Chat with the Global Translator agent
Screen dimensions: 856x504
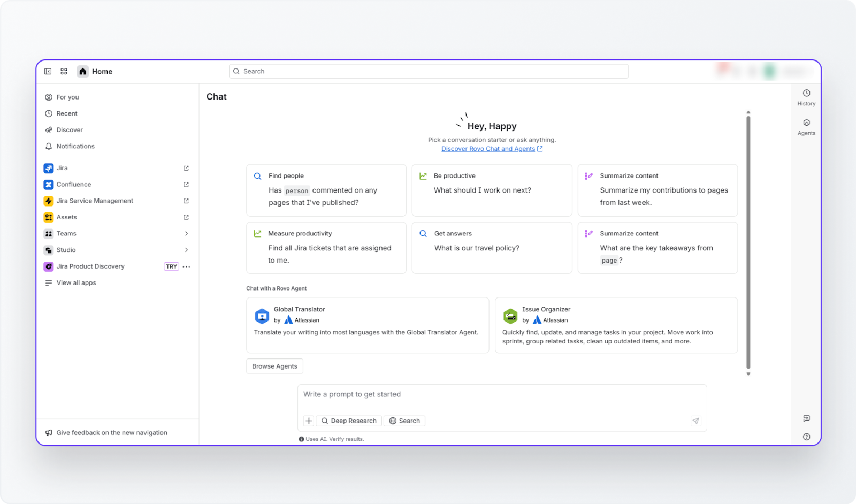(368, 325)
